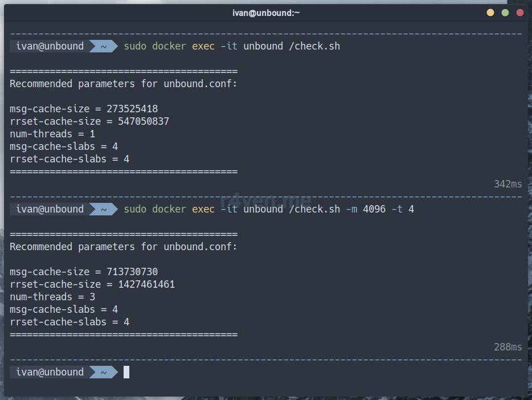Click the 4096 memory argument in second command

[374, 209]
